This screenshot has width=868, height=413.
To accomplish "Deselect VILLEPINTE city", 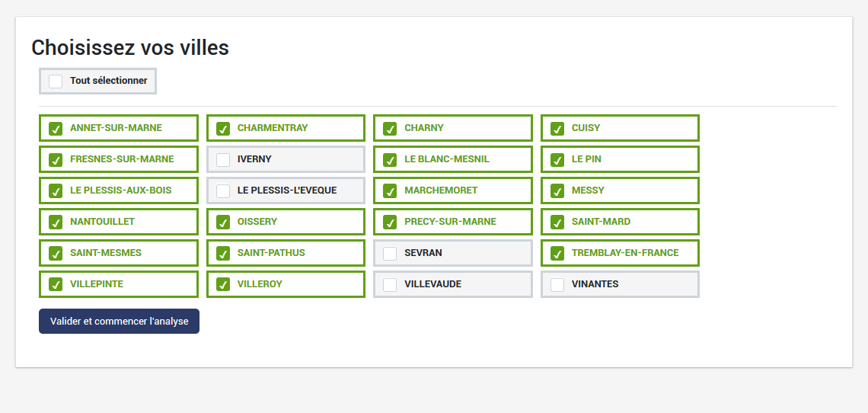I will tap(56, 285).
